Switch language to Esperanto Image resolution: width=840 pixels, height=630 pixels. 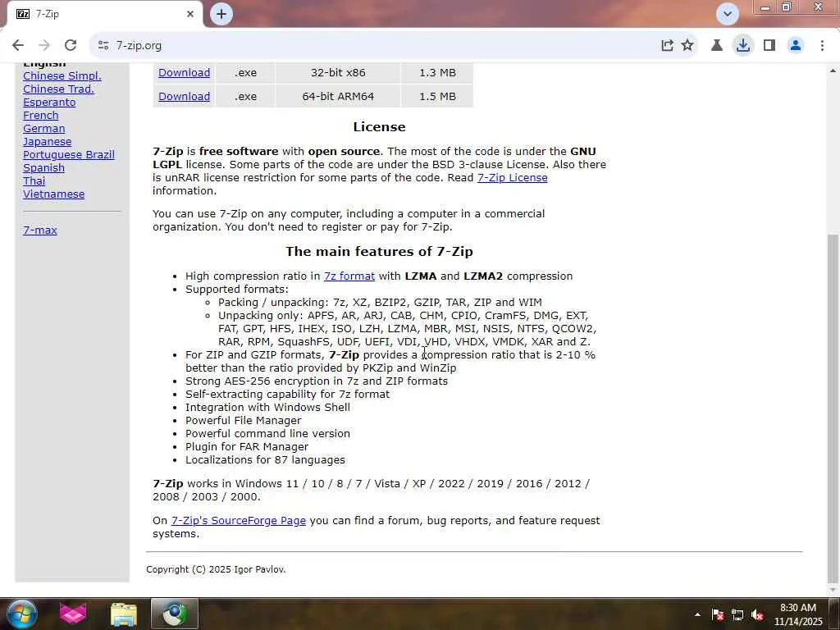click(x=49, y=103)
